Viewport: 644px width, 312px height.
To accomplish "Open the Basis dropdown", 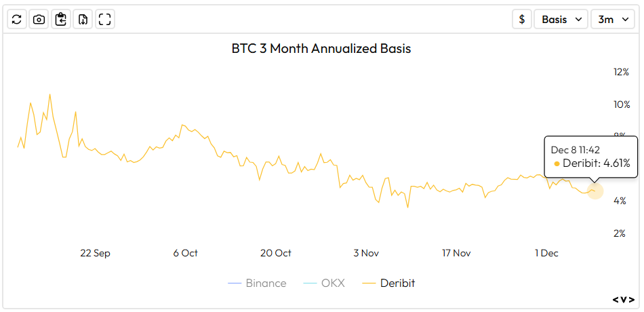I will pyautogui.click(x=561, y=19).
